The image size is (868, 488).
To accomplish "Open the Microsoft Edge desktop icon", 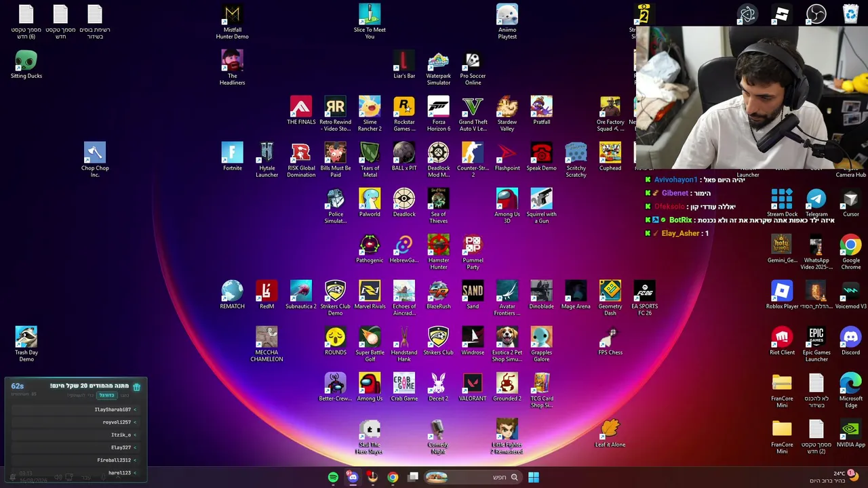I will [851, 390].
